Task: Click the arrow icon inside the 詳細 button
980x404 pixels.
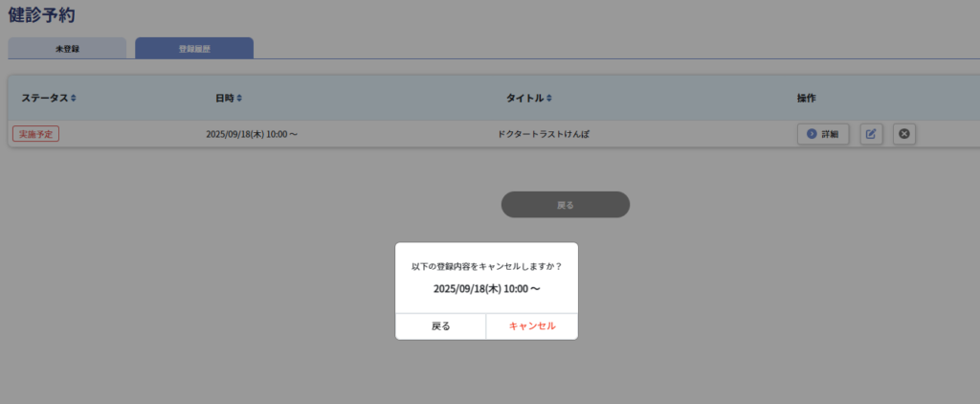Action: [x=812, y=134]
